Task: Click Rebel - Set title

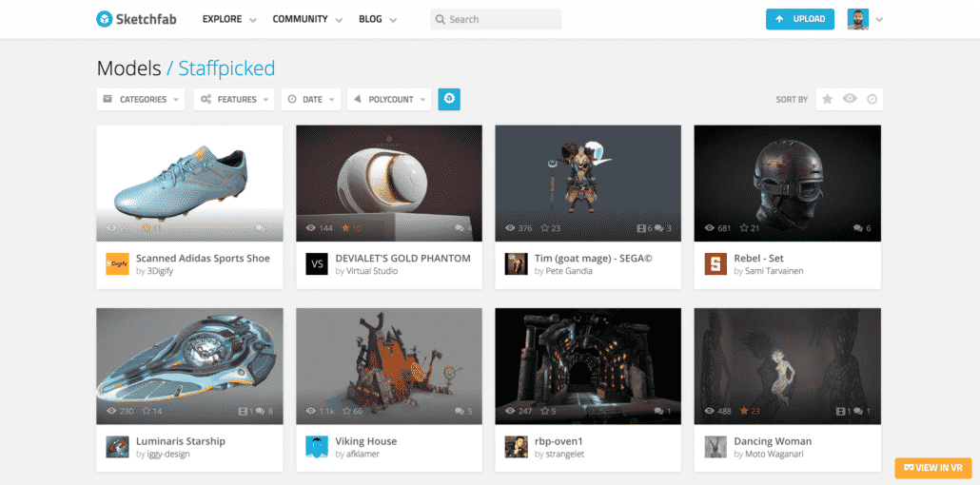Action: [758, 258]
